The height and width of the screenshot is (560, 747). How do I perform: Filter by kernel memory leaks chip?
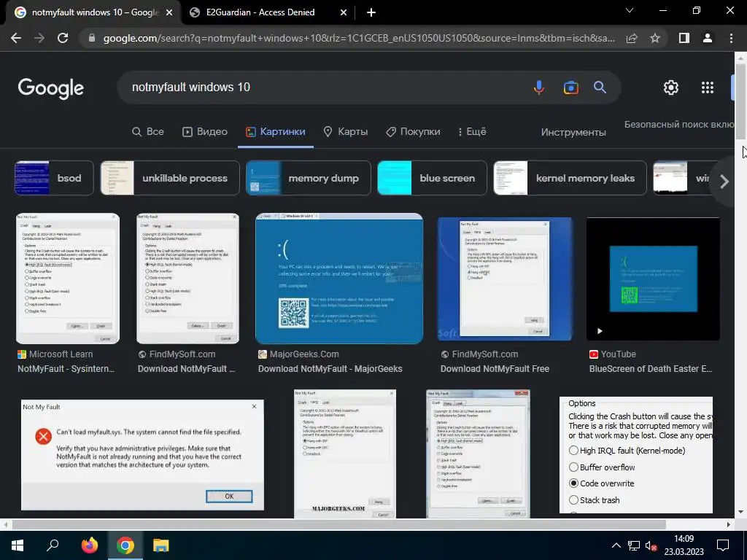[570, 178]
